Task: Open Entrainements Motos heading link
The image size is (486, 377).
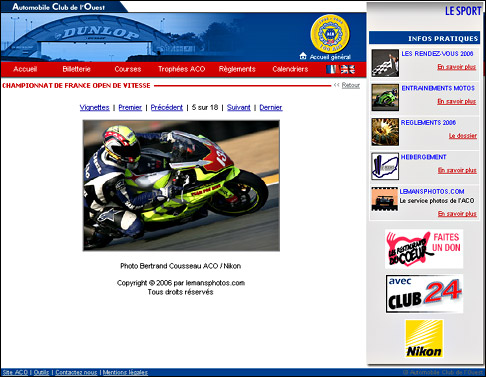Action: pos(438,88)
